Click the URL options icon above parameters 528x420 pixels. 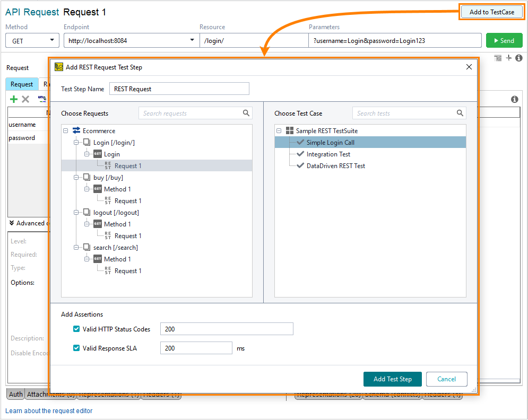coord(41,99)
